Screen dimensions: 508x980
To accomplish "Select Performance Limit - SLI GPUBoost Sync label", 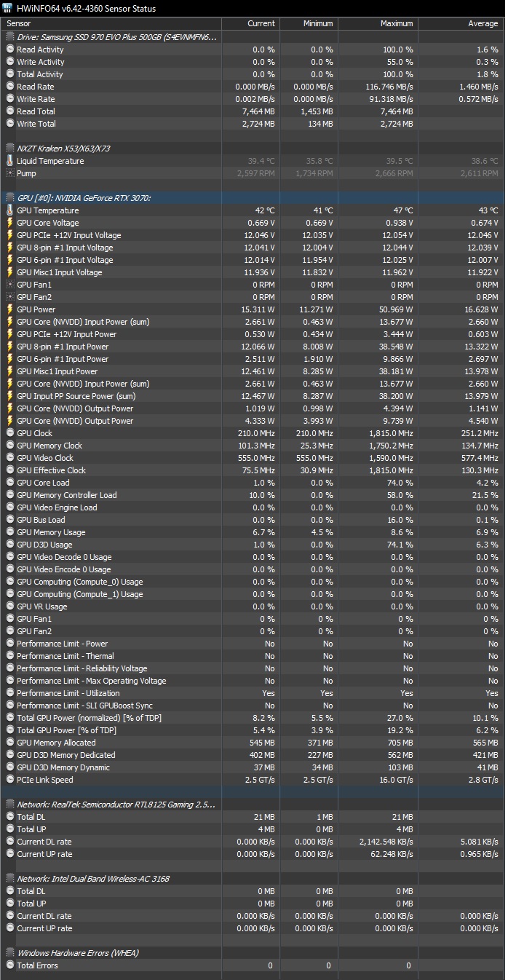I will [85, 706].
